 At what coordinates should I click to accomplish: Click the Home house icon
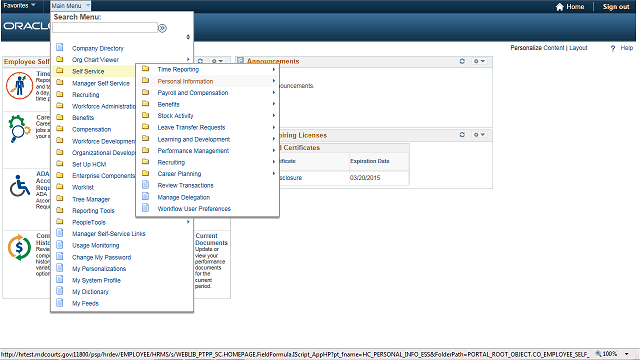click(560, 7)
